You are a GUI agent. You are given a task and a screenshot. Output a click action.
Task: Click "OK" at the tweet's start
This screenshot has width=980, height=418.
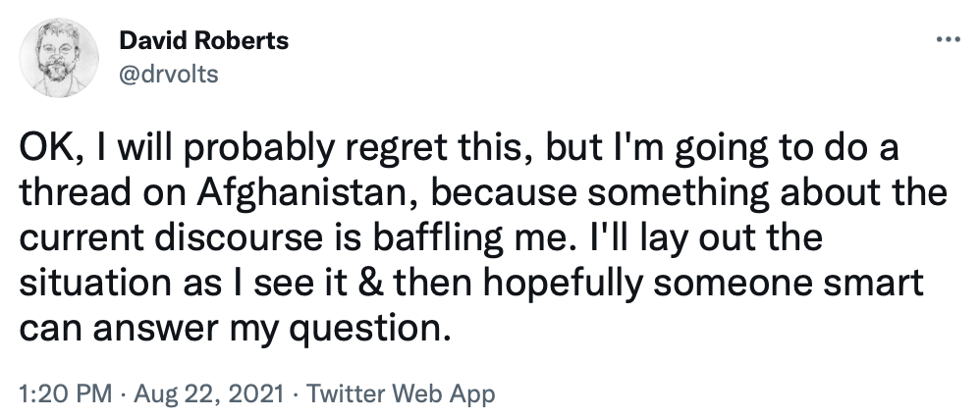pos(45,152)
